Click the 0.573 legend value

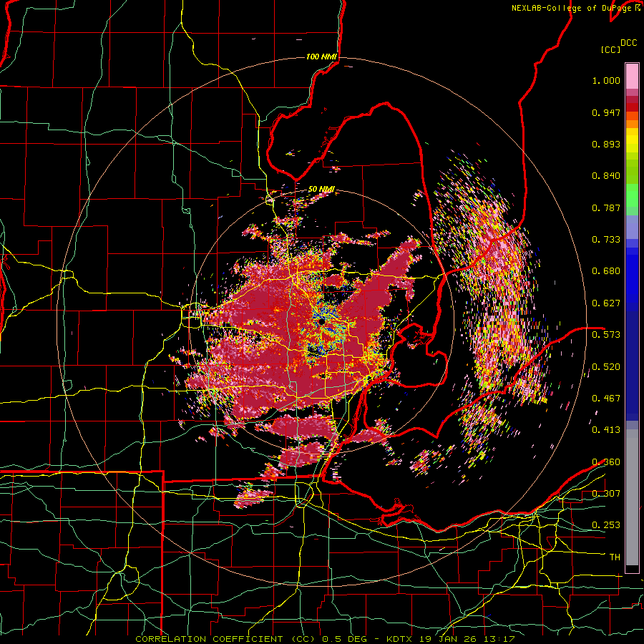coord(606,335)
